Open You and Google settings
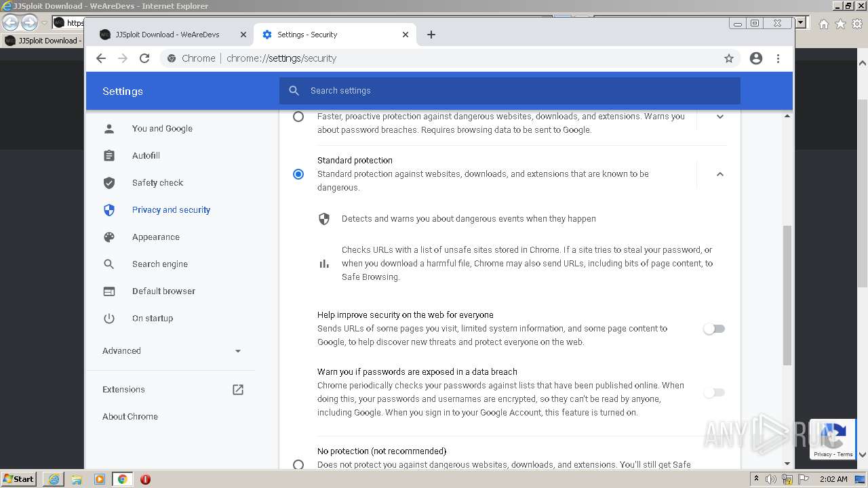 click(162, 129)
